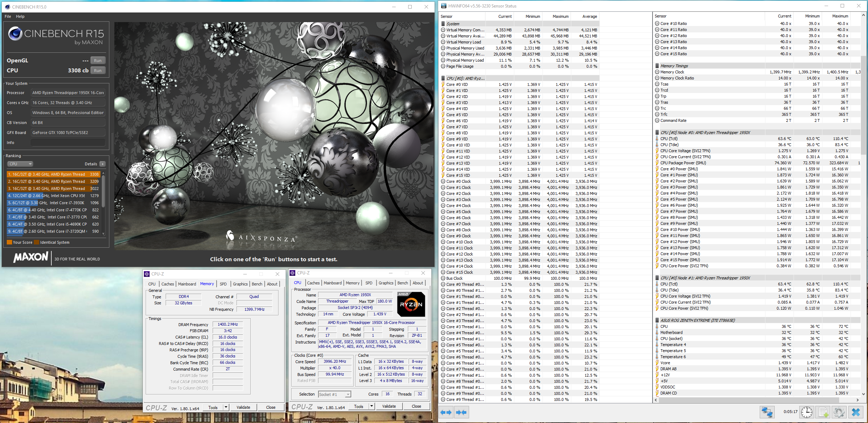
Task: Click the Current column header in left pane
Action: pyautogui.click(x=499, y=16)
